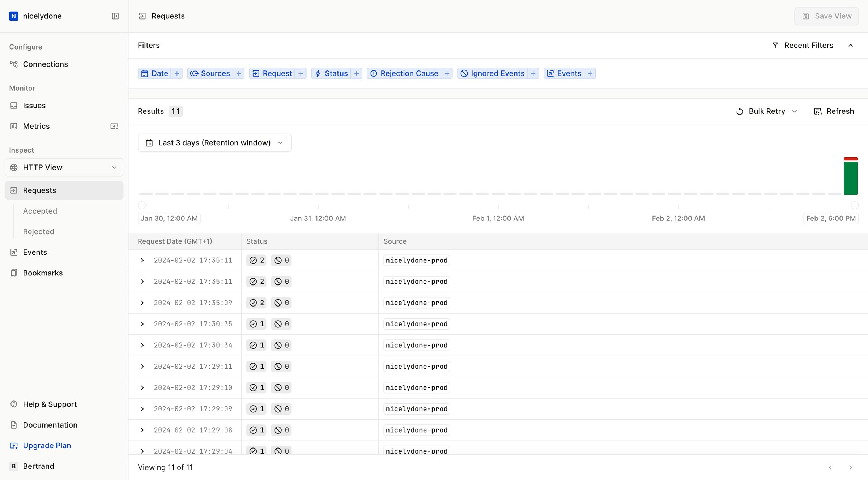This screenshot has width=868, height=480.
Task: Expand the 17:30:34 request row
Action: tap(142, 345)
